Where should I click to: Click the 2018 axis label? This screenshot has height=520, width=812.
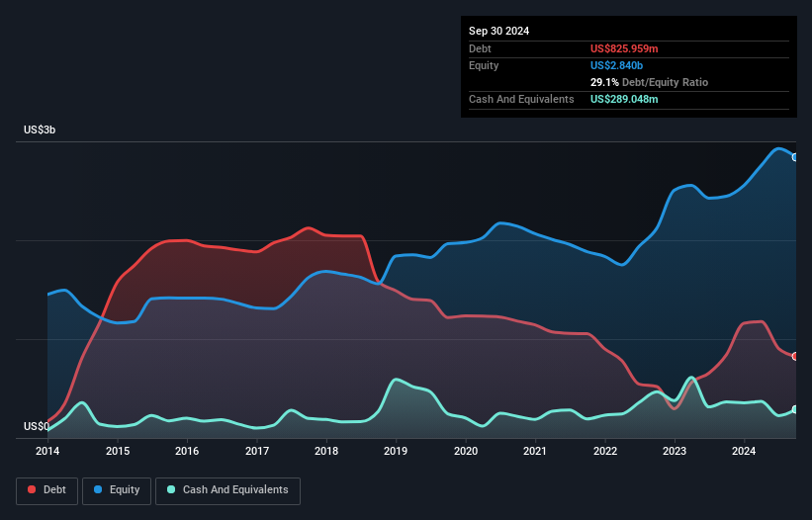pyautogui.click(x=326, y=451)
